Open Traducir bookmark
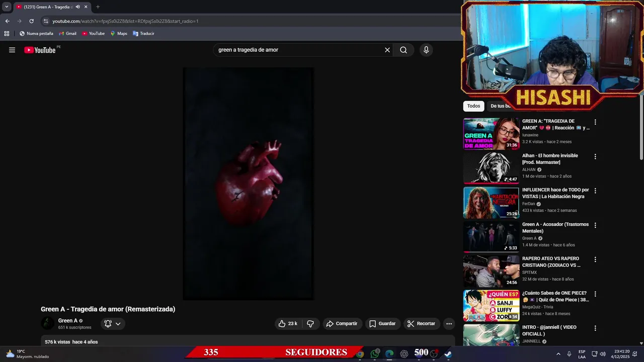 143,34
